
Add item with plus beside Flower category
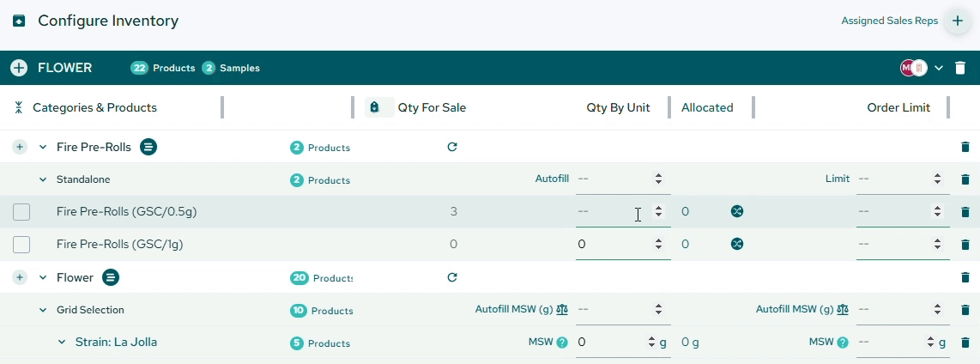[20, 277]
